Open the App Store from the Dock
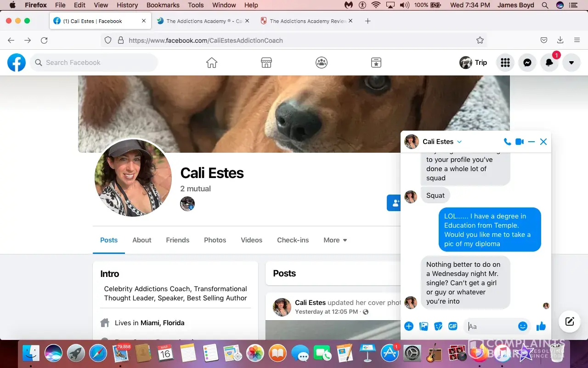The width and height of the screenshot is (588, 368). pos(390,353)
